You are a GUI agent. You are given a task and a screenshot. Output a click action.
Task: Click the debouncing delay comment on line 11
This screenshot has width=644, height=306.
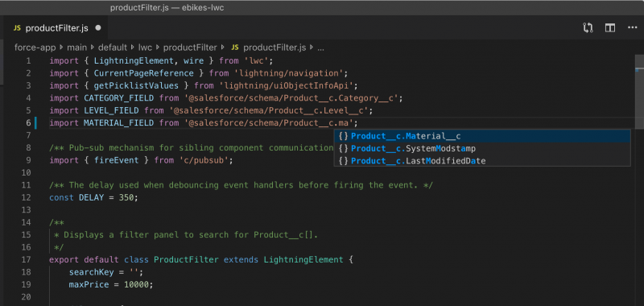point(241,185)
